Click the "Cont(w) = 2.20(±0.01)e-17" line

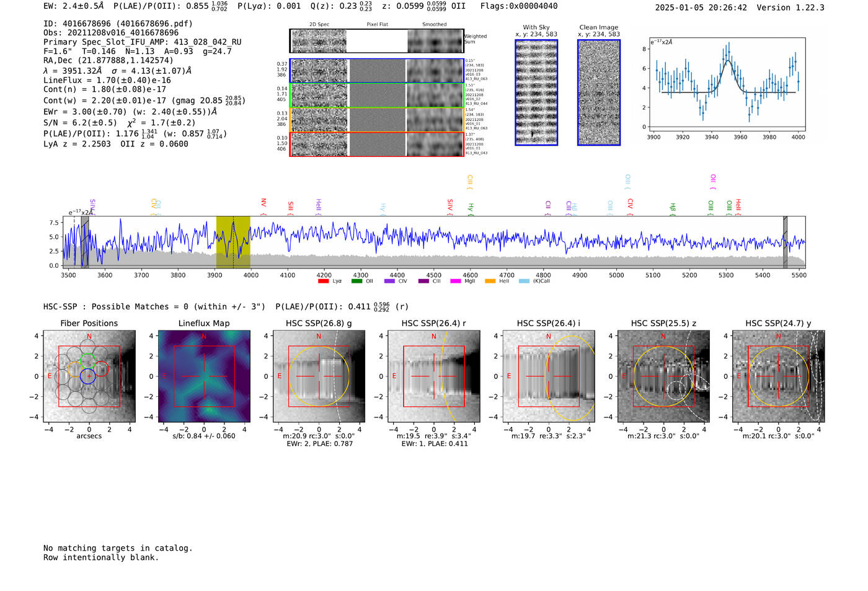click(144, 100)
